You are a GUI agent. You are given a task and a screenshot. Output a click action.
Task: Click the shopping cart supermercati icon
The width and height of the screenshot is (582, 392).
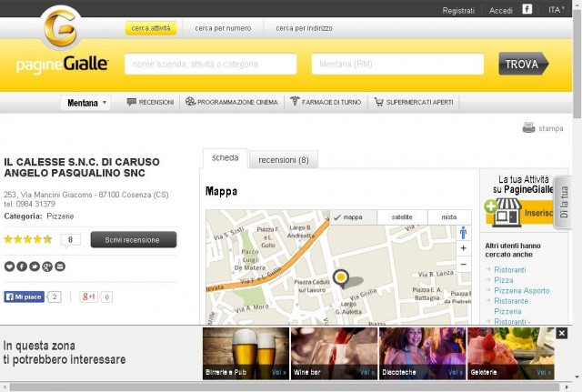click(x=378, y=102)
